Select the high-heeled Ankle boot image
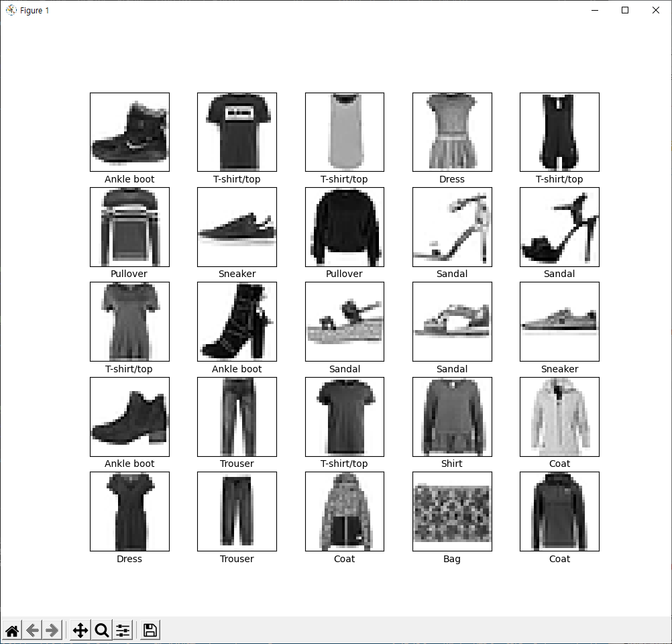672x644 pixels. click(237, 321)
